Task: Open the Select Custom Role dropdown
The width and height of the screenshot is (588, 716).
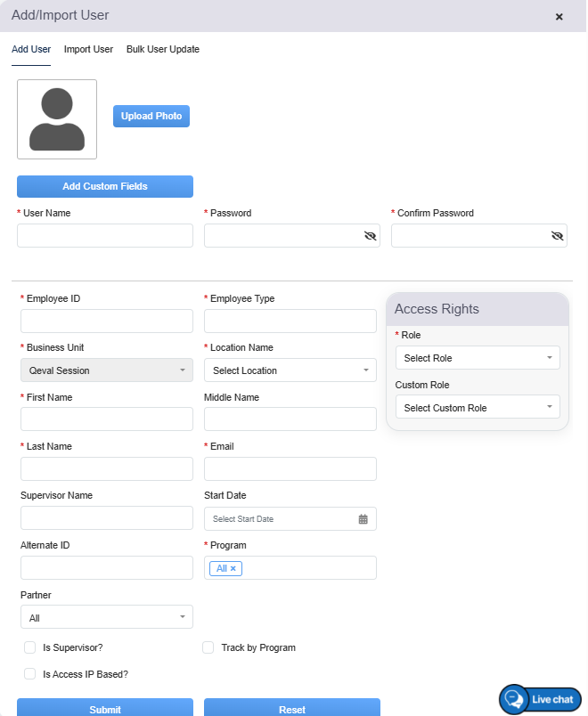Action: (x=478, y=408)
